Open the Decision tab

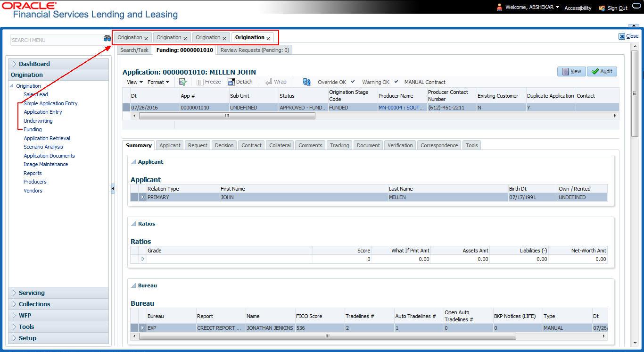tap(224, 145)
